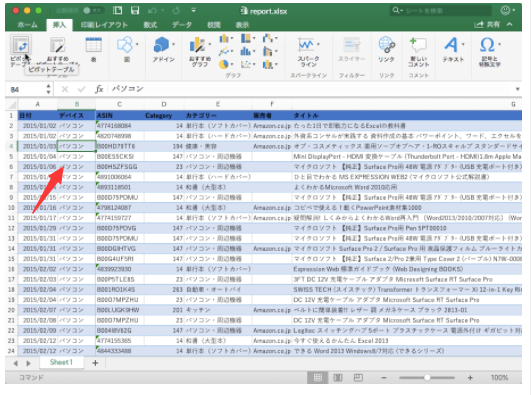Screen dimensions: 531x395
Task: Click the ASIN header cell
Action: 120,116
